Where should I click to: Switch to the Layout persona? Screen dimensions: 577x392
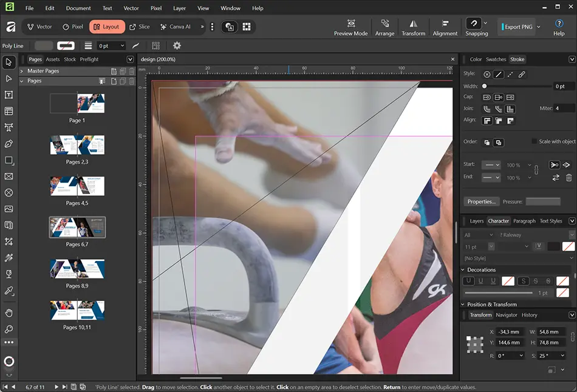107,27
